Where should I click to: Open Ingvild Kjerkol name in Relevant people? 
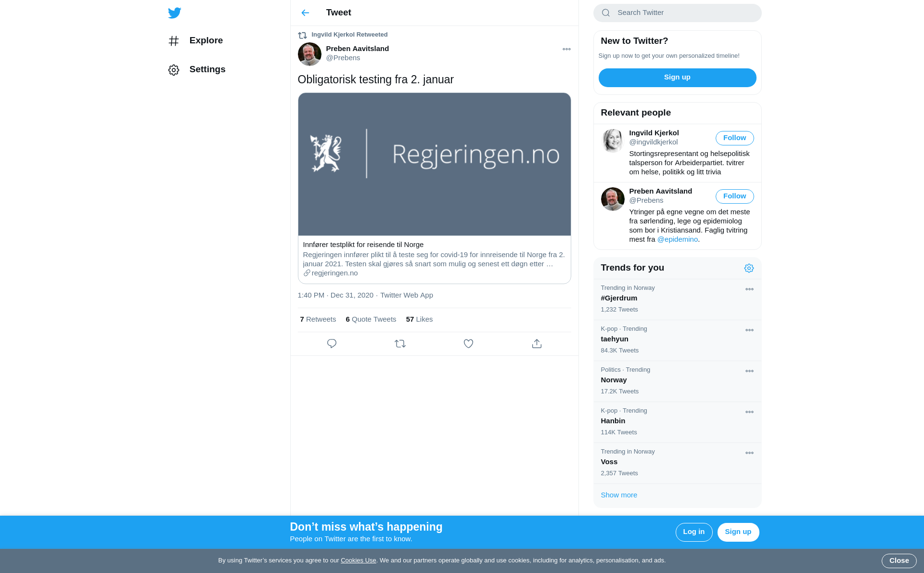[654, 133]
